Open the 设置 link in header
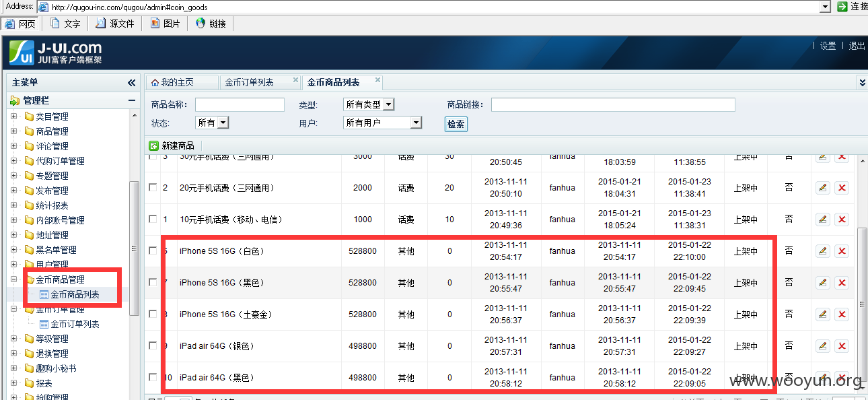 point(828,46)
